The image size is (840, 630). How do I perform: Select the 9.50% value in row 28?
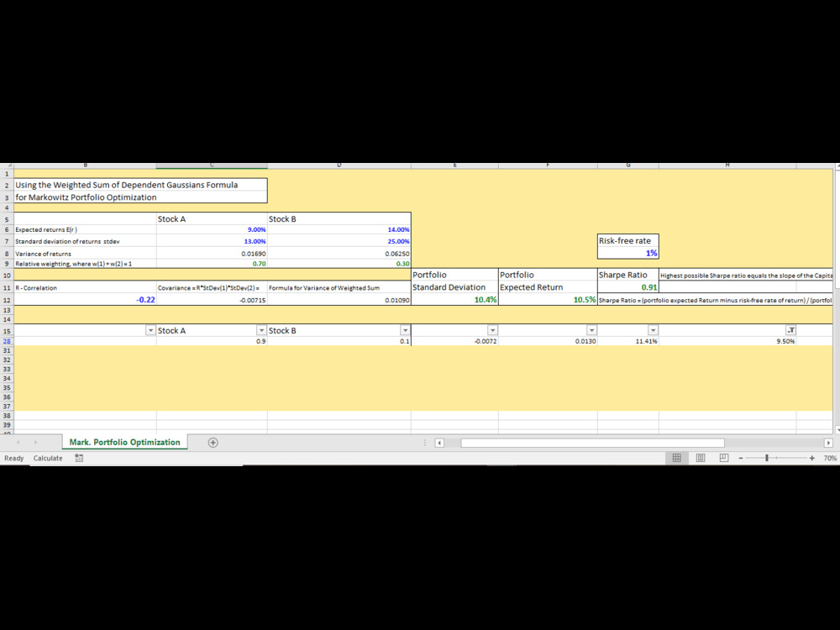727,341
